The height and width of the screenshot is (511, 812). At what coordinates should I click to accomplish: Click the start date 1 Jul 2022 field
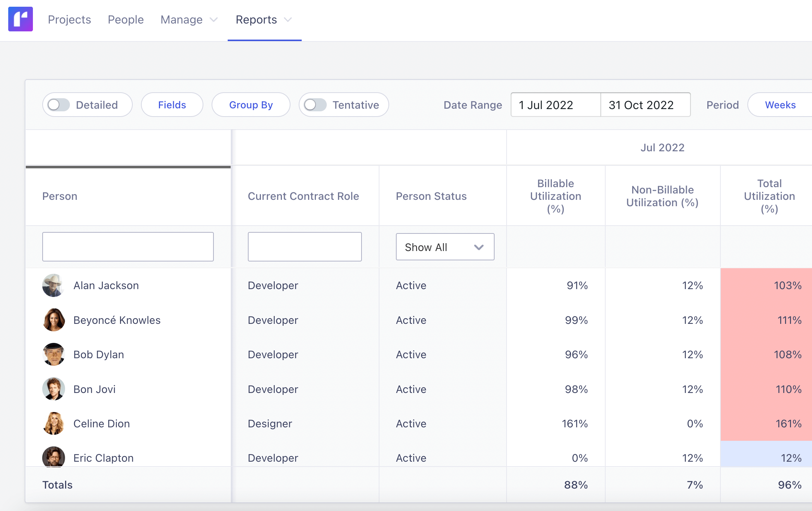tap(555, 105)
